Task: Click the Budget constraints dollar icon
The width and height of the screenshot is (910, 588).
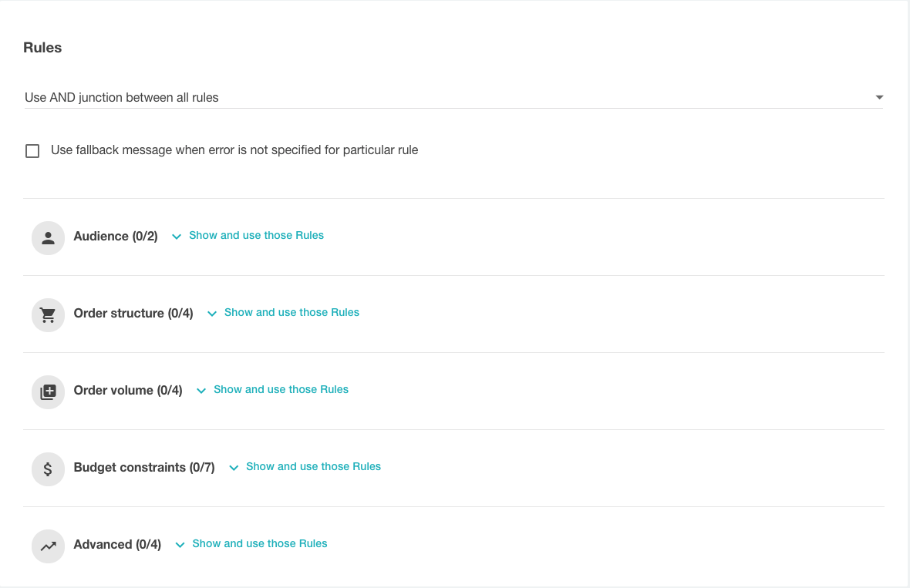Action: pyautogui.click(x=48, y=469)
